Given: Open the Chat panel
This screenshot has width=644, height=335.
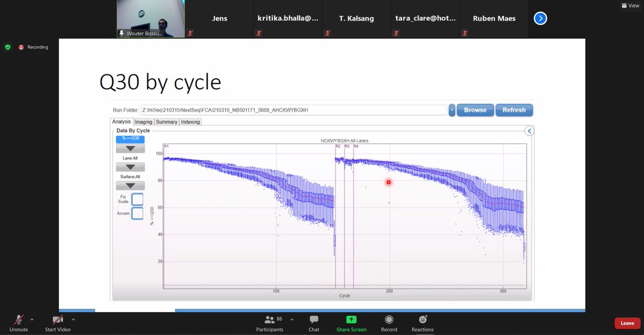Looking at the screenshot, I should click(314, 322).
